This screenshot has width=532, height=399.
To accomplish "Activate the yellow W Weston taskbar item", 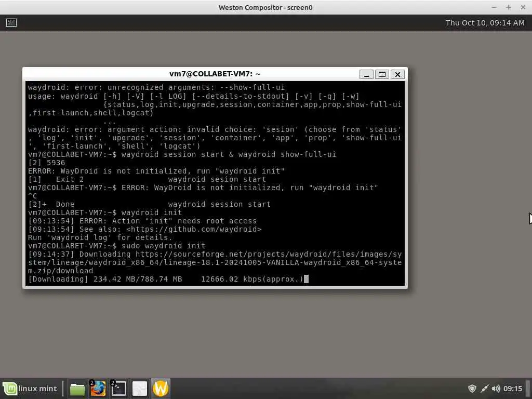I will coord(161,389).
